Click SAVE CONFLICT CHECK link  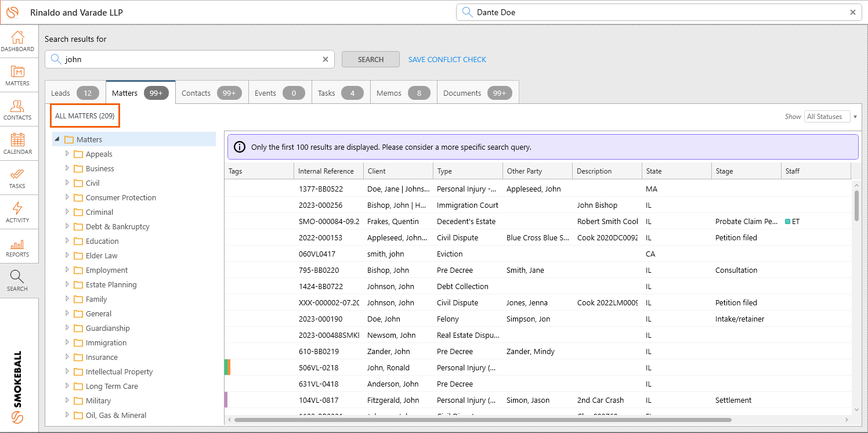click(x=447, y=59)
